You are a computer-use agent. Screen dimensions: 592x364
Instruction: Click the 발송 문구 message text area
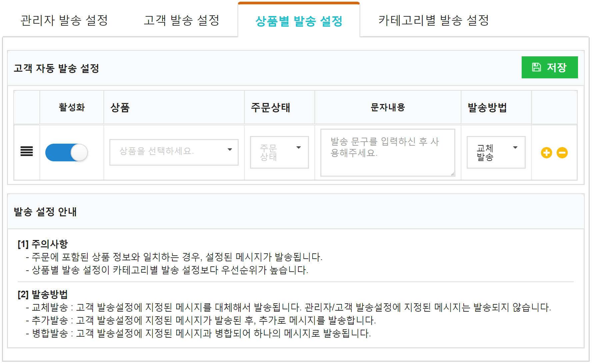click(x=388, y=153)
